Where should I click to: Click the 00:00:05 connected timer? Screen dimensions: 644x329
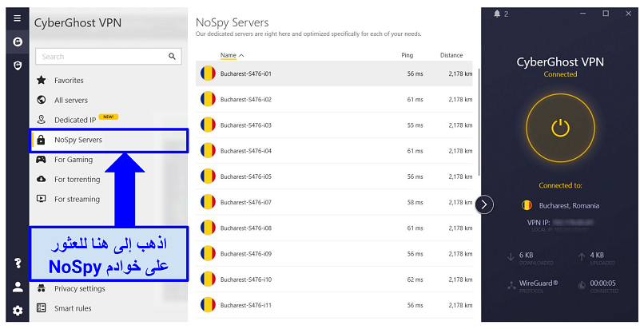[x=603, y=283]
